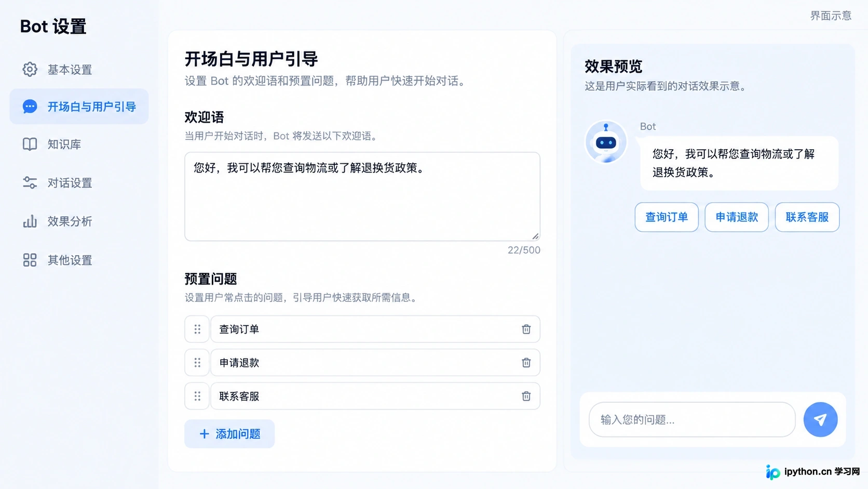Click the sliders icon beside 对话设置
Image resolution: width=868 pixels, height=489 pixels.
30,182
